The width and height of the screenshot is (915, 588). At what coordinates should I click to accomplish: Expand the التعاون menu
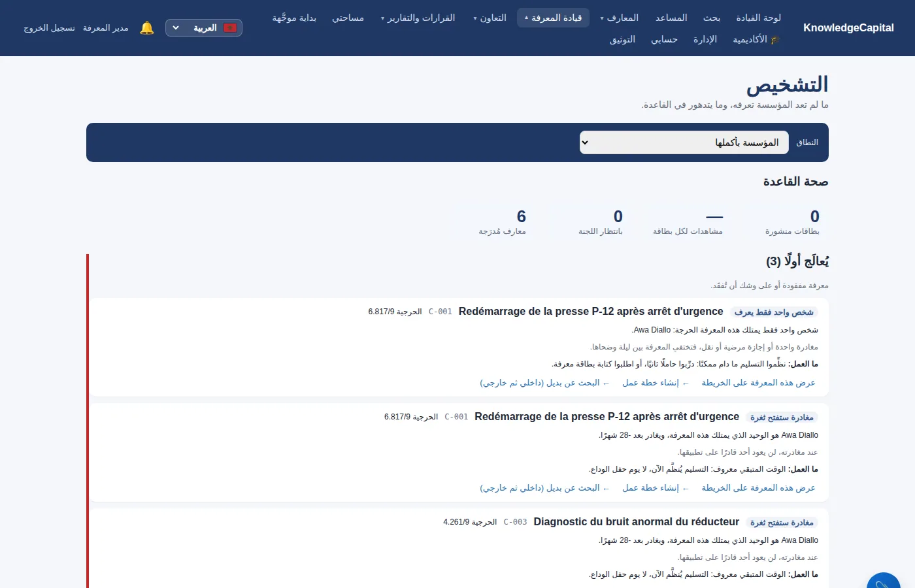coord(490,18)
